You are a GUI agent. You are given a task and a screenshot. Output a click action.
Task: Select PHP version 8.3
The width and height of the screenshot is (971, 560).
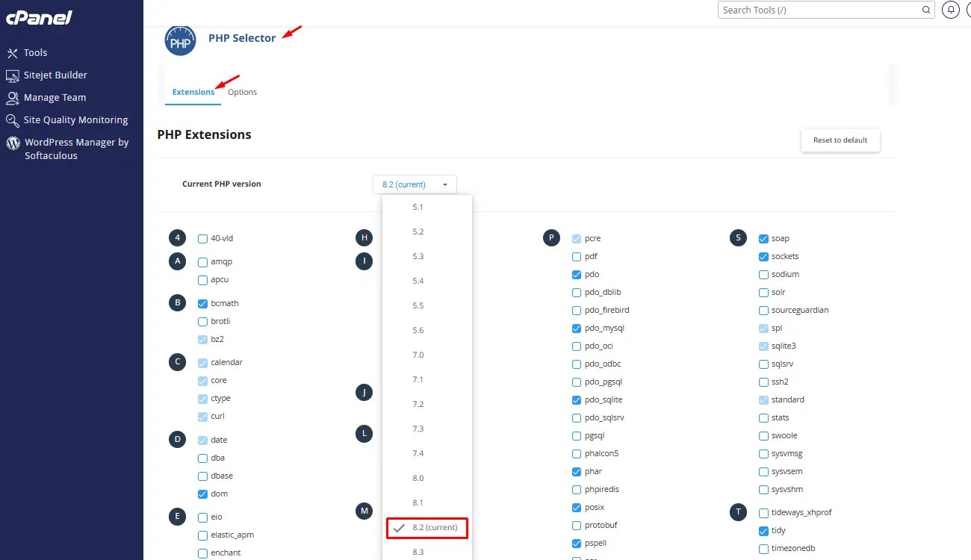click(x=418, y=552)
